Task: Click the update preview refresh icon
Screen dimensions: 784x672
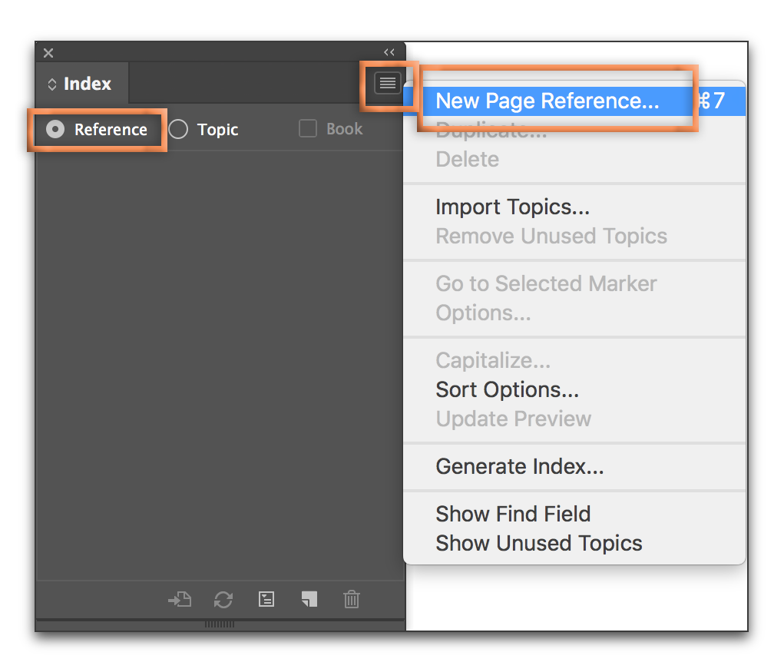Action: click(223, 600)
